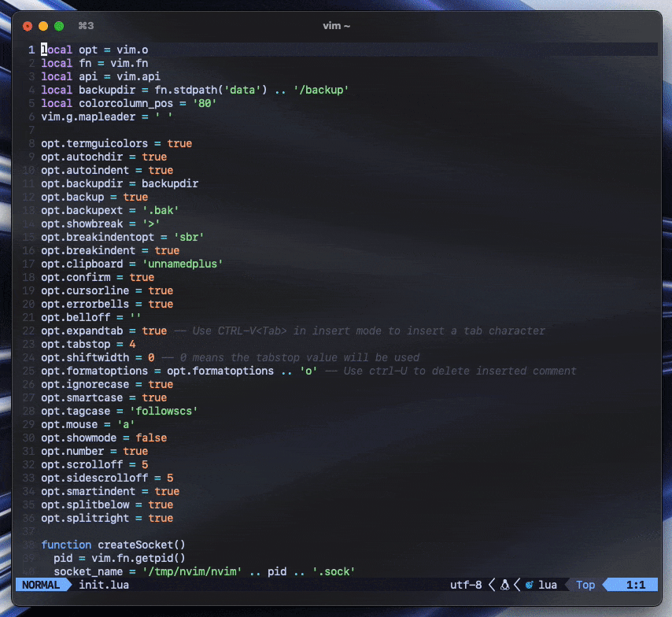Click the vim ~ window title
The height and width of the screenshot is (617, 672).
click(x=337, y=25)
